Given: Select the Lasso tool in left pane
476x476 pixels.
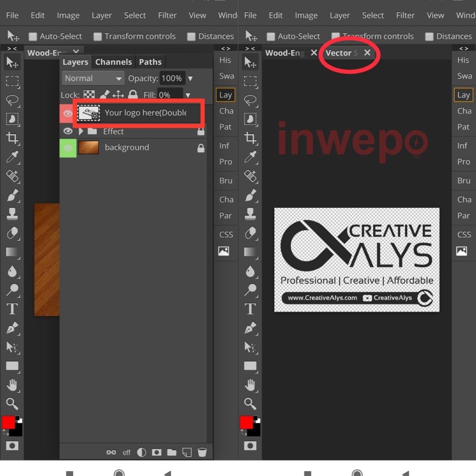Looking at the screenshot, I should tap(12, 100).
